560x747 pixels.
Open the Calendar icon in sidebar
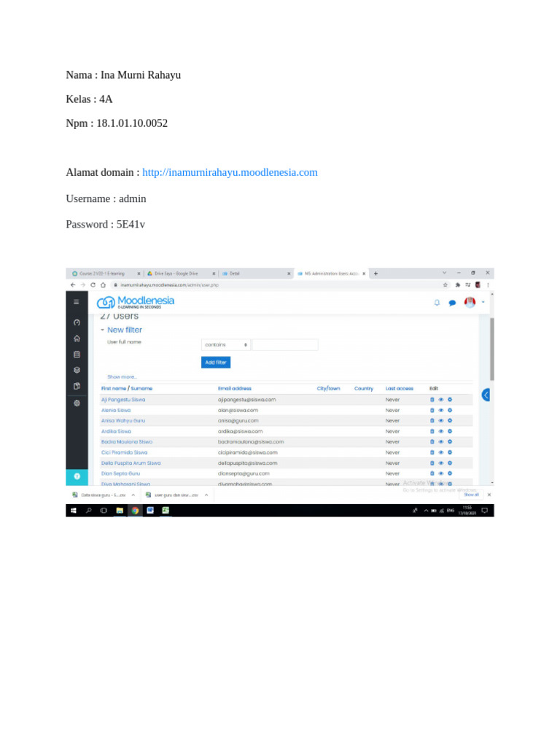click(77, 355)
